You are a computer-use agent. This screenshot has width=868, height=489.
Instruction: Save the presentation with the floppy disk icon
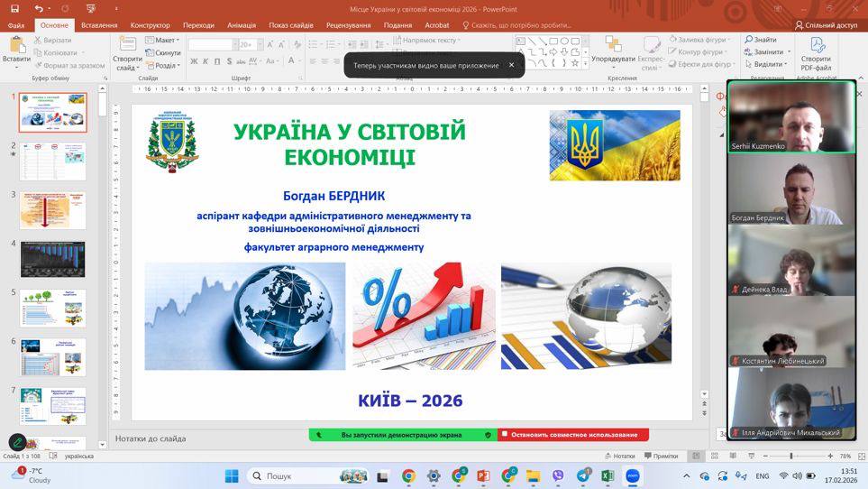coord(14,9)
